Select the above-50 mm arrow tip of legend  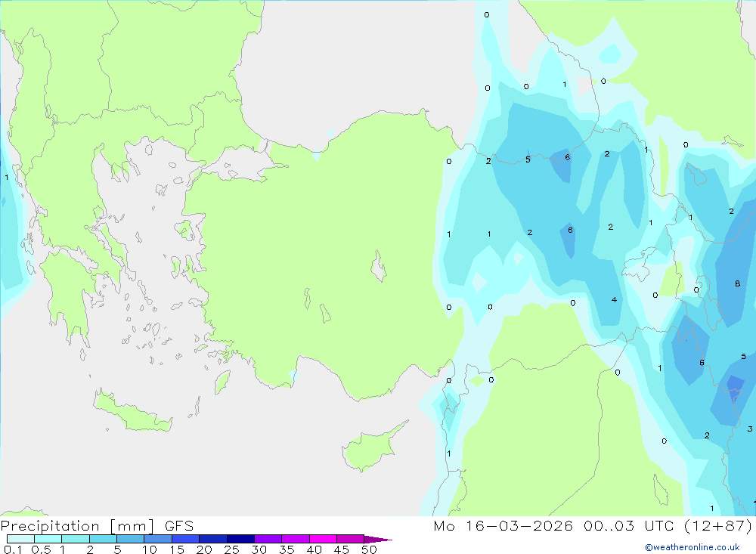click(378, 540)
